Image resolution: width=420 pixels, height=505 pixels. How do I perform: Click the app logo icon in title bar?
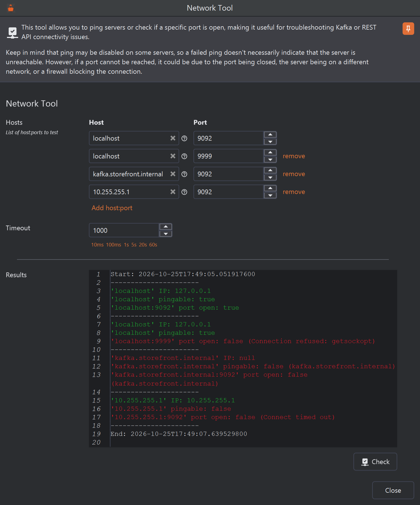11,8
